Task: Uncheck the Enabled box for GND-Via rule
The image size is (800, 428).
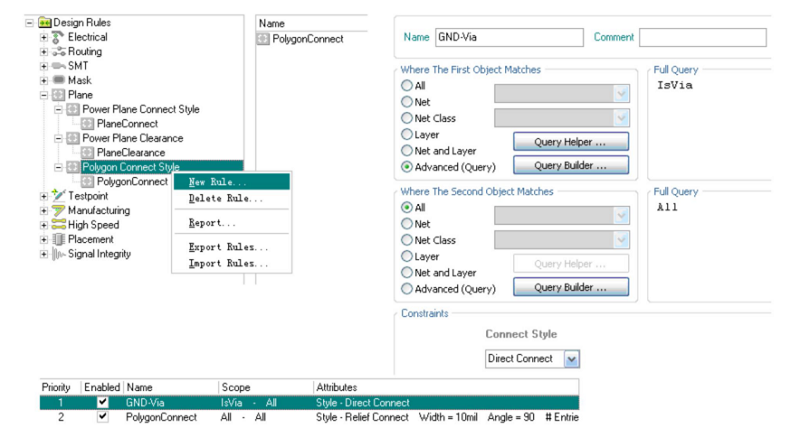Action: 102,402
